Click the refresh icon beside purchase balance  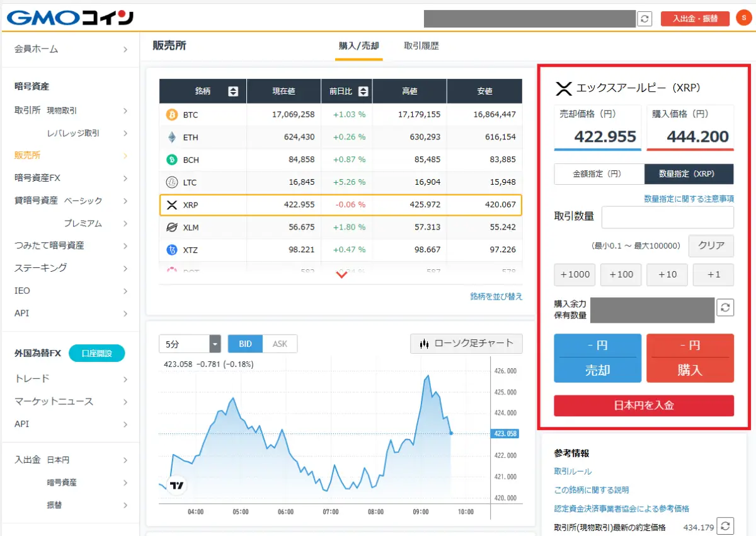point(726,308)
